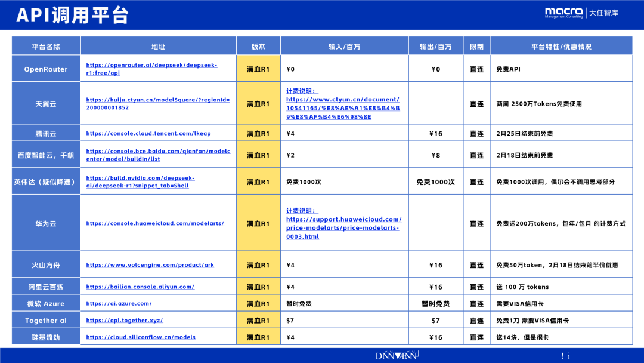
Task: Click the ¥2 input price cell
Action: pos(345,155)
